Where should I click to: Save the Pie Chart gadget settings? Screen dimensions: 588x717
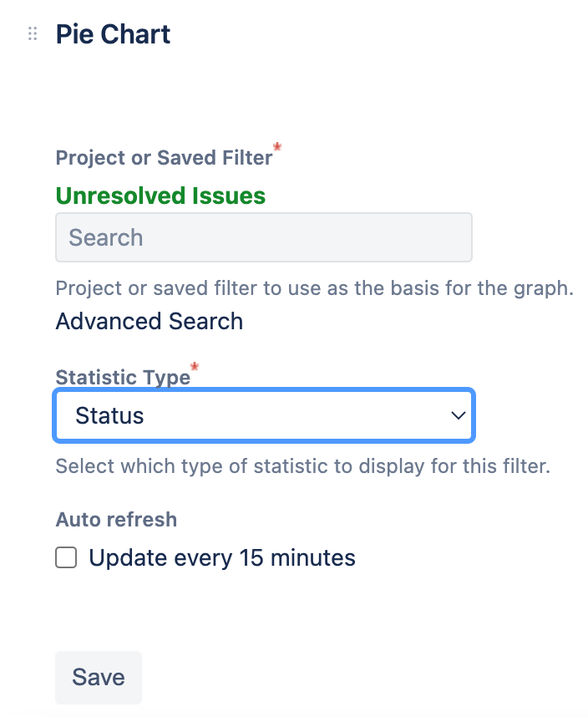click(x=99, y=677)
